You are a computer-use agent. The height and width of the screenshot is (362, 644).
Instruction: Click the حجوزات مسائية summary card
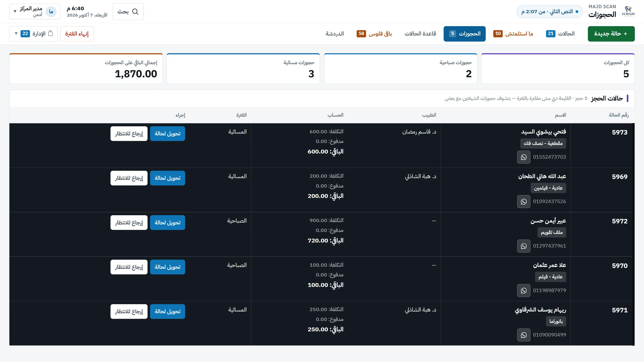click(243, 69)
